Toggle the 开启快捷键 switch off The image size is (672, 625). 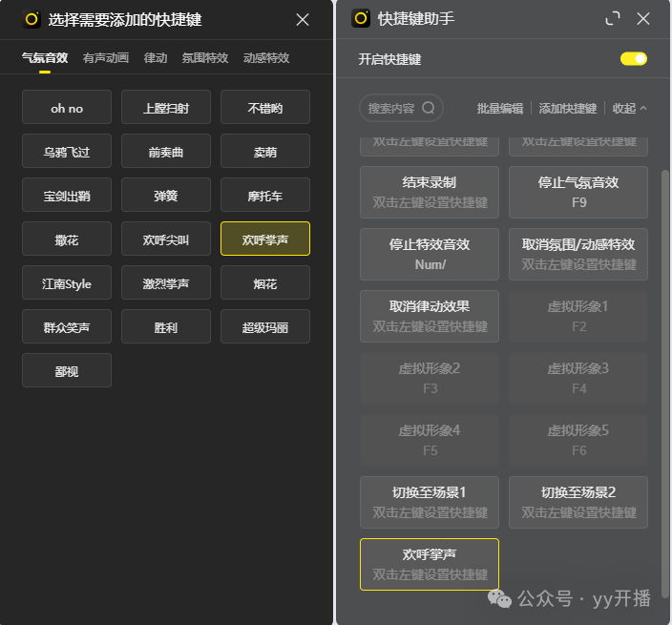pos(634,59)
